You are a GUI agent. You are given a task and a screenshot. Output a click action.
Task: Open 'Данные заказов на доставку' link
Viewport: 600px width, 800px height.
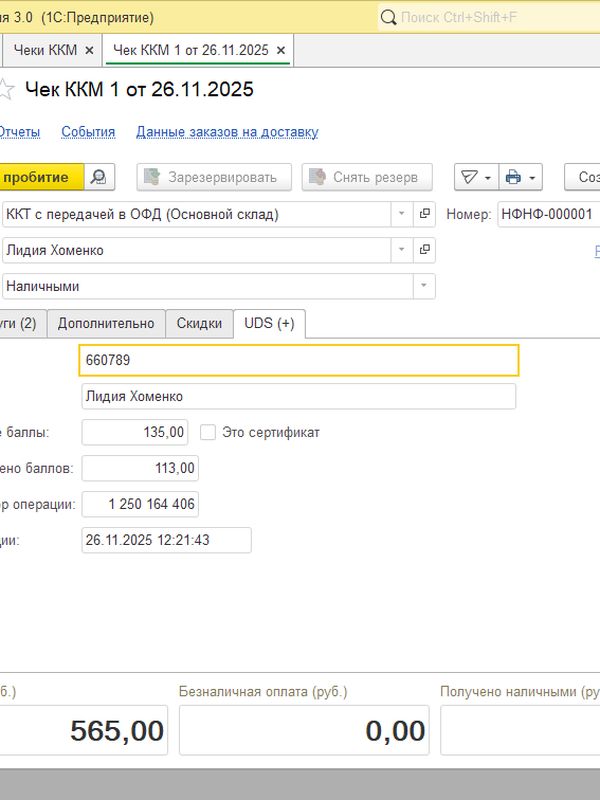227,132
